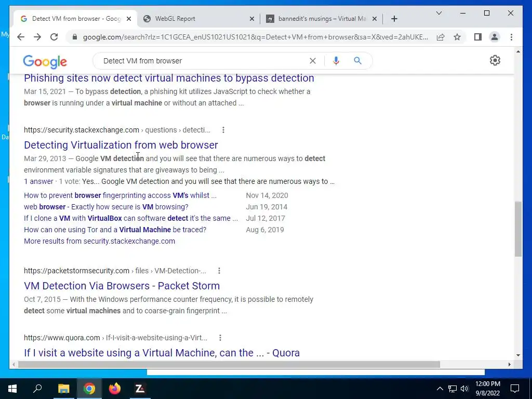Viewport: 532px width, 399px height.
Task: Open a new tab with the plus button
Action: tap(394, 19)
